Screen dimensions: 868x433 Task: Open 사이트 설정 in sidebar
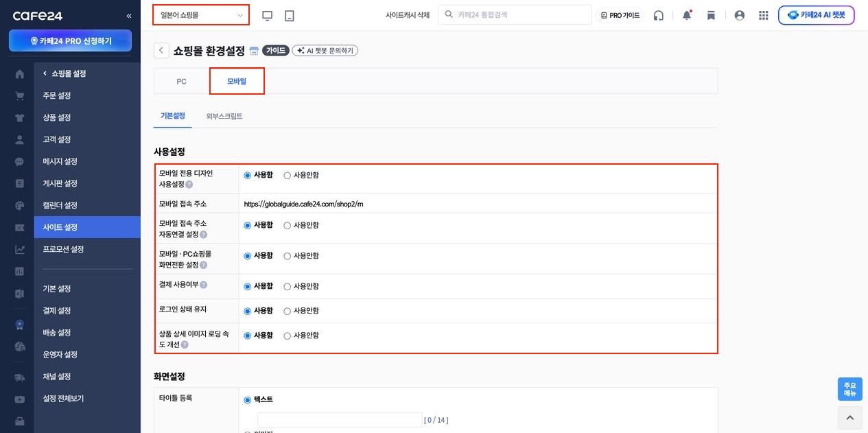[x=87, y=227]
